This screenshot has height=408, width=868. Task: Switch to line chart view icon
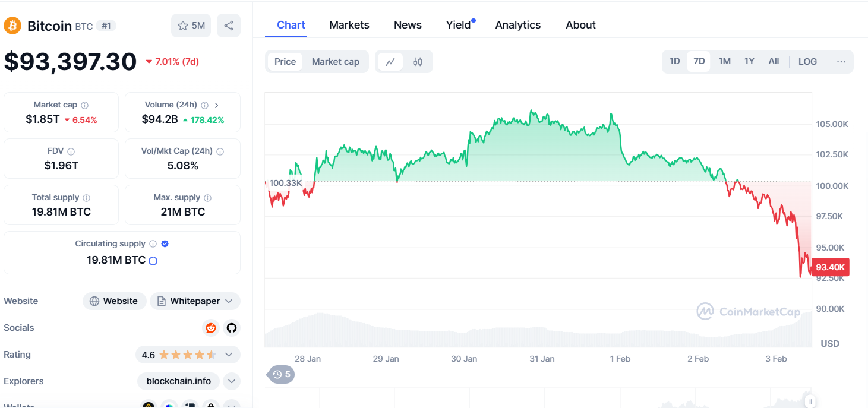pyautogui.click(x=390, y=62)
